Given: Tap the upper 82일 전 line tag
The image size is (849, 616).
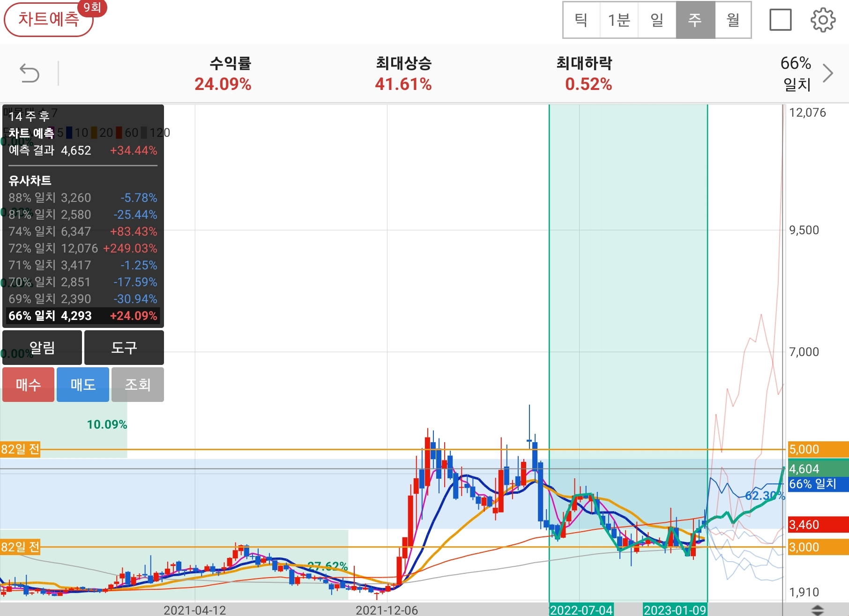Looking at the screenshot, I should [x=20, y=449].
